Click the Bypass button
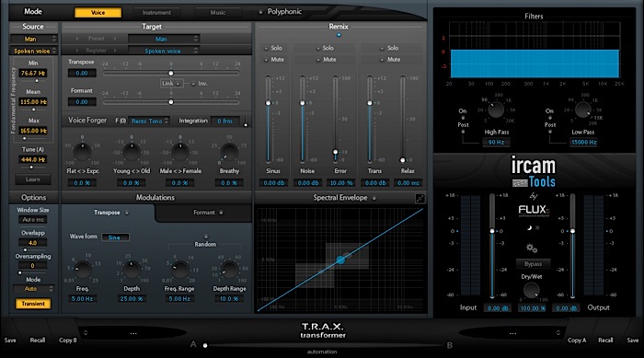Viewport: 644px width, 358px height. [x=533, y=264]
